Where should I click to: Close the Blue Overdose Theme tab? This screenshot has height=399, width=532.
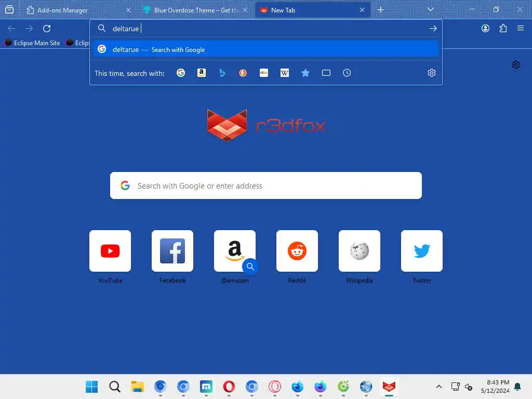245,10
